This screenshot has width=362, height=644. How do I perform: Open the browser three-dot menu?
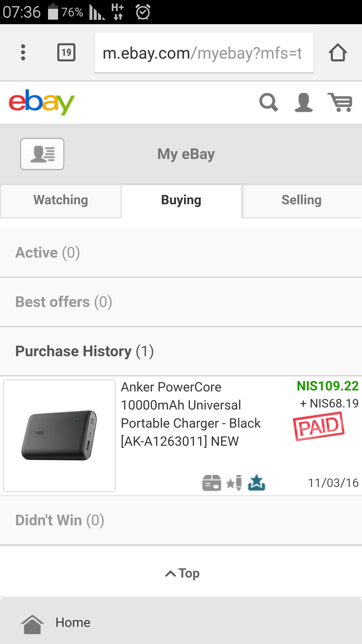click(23, 53)
